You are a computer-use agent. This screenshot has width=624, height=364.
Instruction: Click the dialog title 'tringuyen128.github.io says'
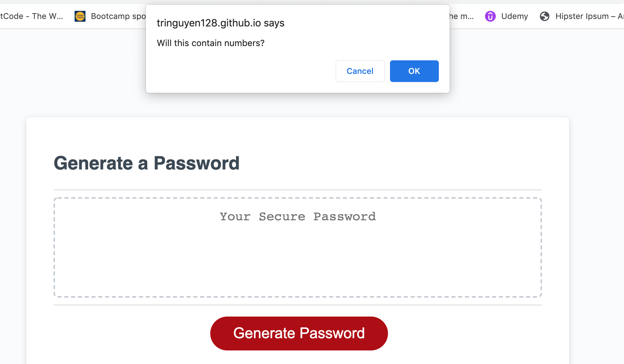pos(220,23)
